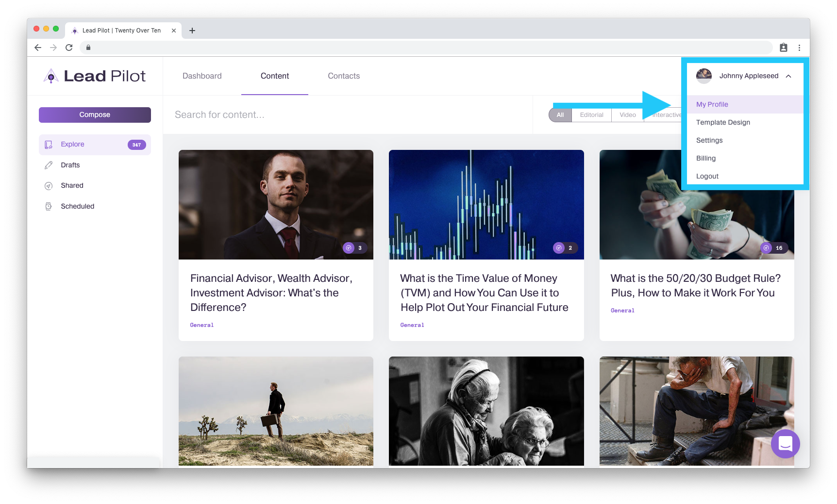Screen dimensions: 837x504
Task: Click General tag under Budget Rule article
Action: (x=622, y=310)
